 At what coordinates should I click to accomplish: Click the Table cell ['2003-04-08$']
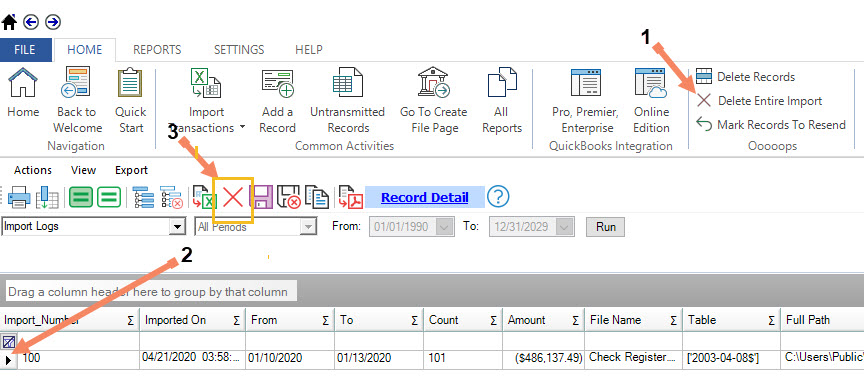point(732,358)
